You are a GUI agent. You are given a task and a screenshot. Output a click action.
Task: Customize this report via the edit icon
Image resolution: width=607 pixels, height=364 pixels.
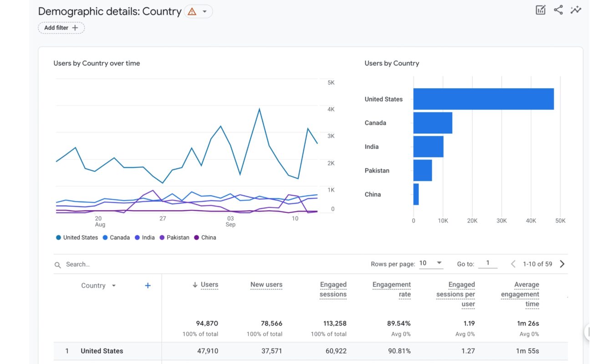point(540,9)
